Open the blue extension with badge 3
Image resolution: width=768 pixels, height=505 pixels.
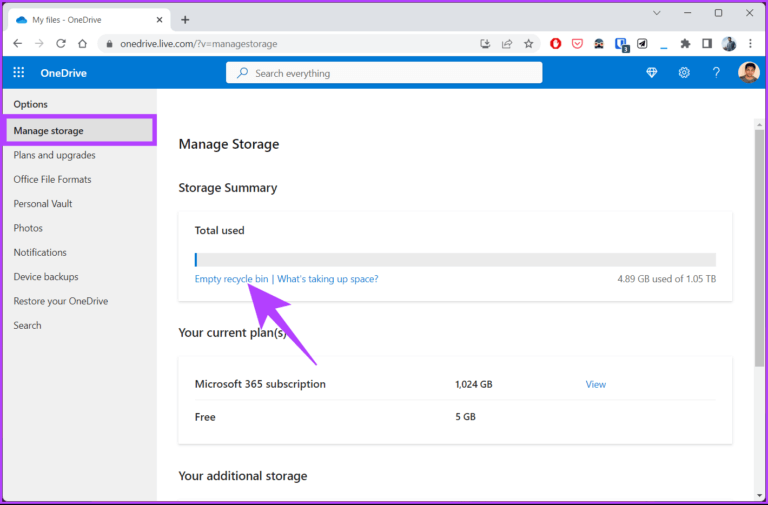[x=621, y=45]
